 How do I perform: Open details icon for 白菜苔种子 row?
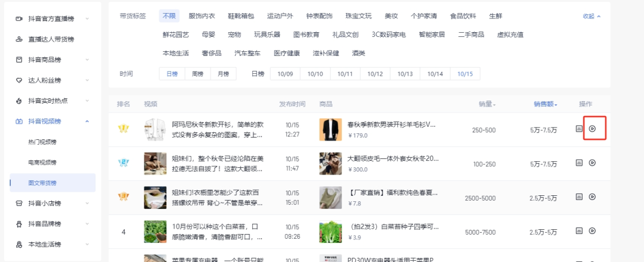click(x=579, y=231)
